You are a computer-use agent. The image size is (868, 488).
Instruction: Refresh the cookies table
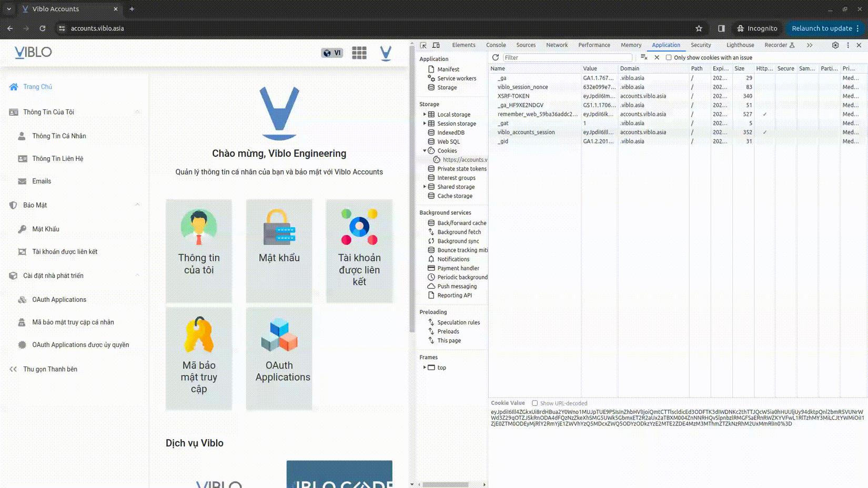coord(496,57)
